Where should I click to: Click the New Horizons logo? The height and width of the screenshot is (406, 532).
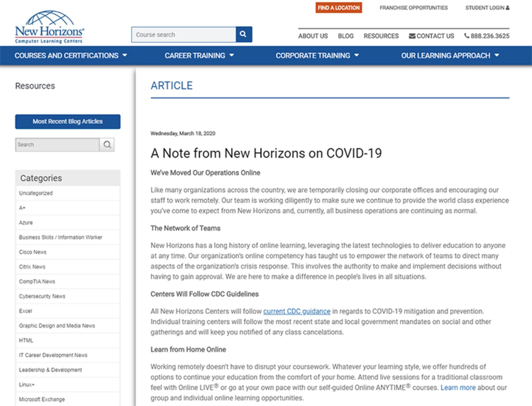click(x=49, y=27)
